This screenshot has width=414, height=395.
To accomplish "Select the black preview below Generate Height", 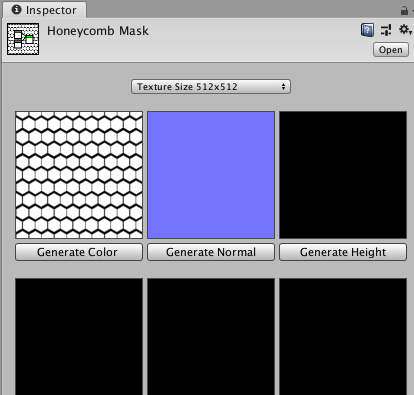I will pyautogui.click(x=343, y=336).
